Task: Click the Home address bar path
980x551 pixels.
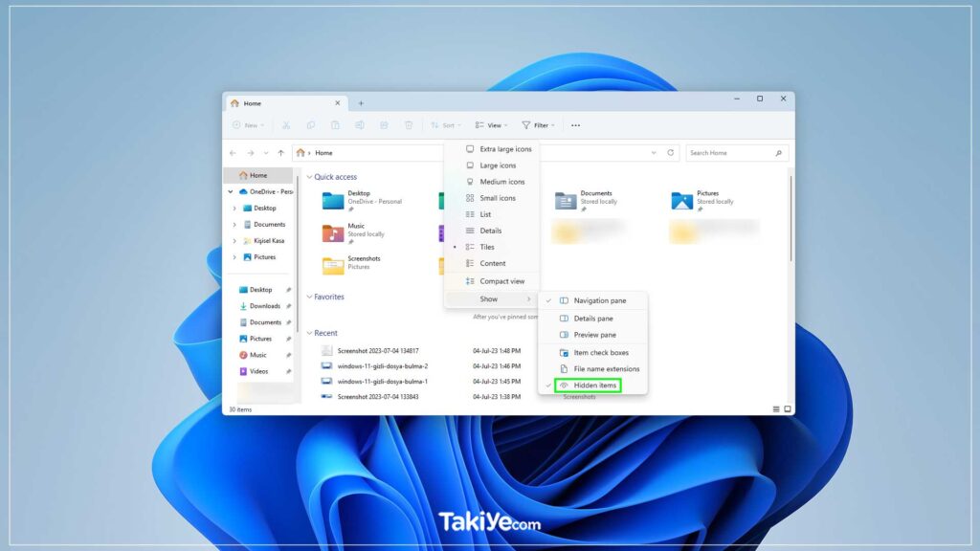Action: tap(323, 153)
